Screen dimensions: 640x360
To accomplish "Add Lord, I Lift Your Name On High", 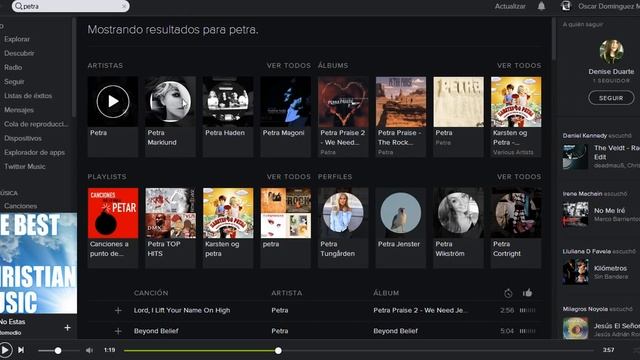I will click(118, 311).
